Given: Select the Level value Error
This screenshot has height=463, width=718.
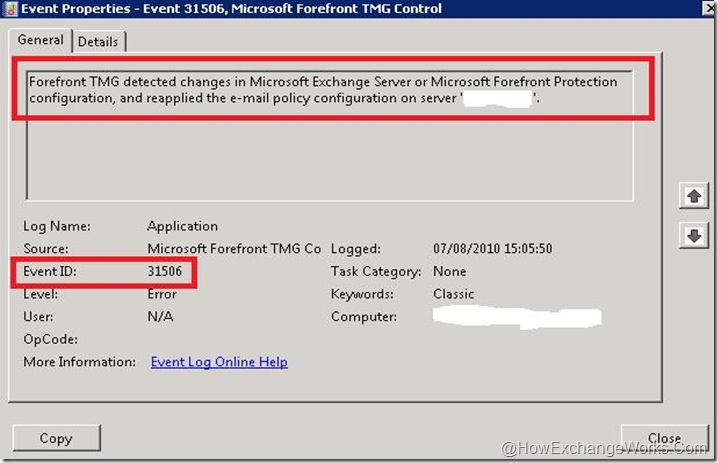Looking at the screenshot, I should pos(162,294).
